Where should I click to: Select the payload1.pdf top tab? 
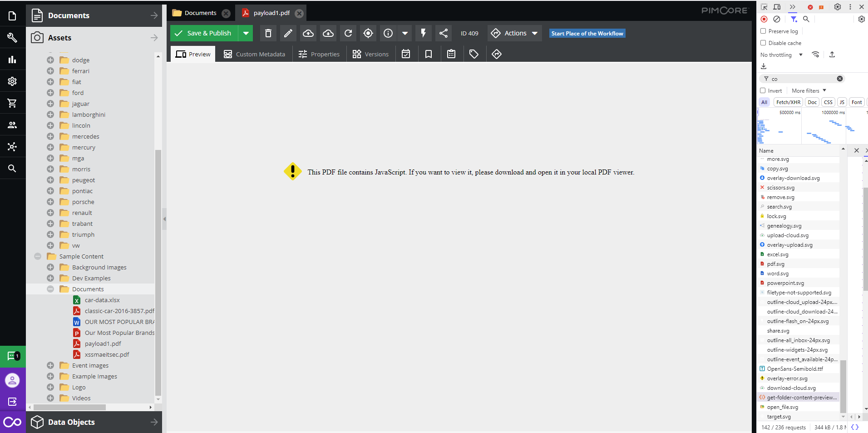(x=271, y=13)
